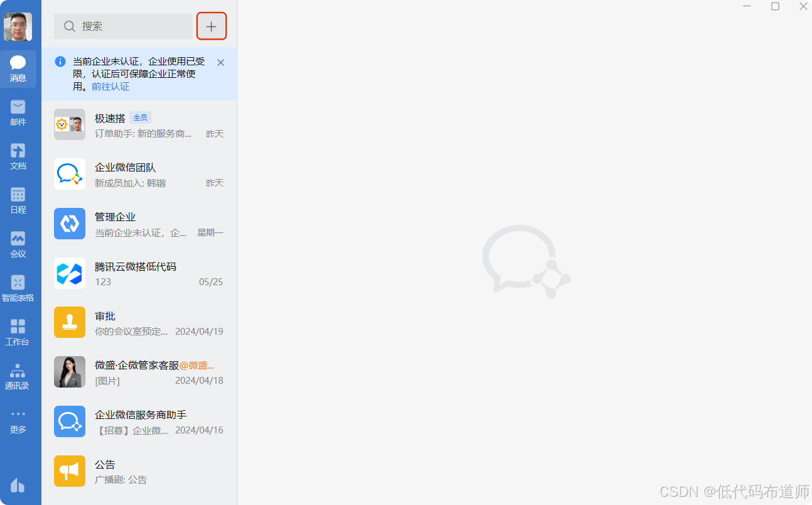
Task: Click the 订单助手 preview in 极速搭
Action: coord(143,134)
